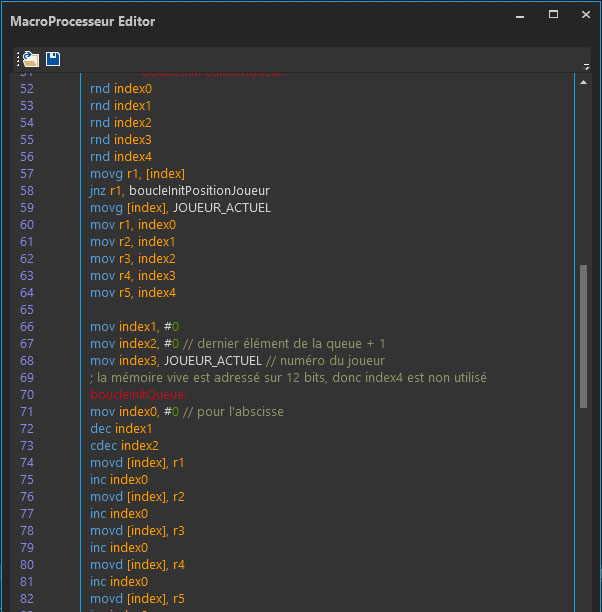Click the empty line 65 in the editor
Screen dimensions: 602x612
click(200, 309)
